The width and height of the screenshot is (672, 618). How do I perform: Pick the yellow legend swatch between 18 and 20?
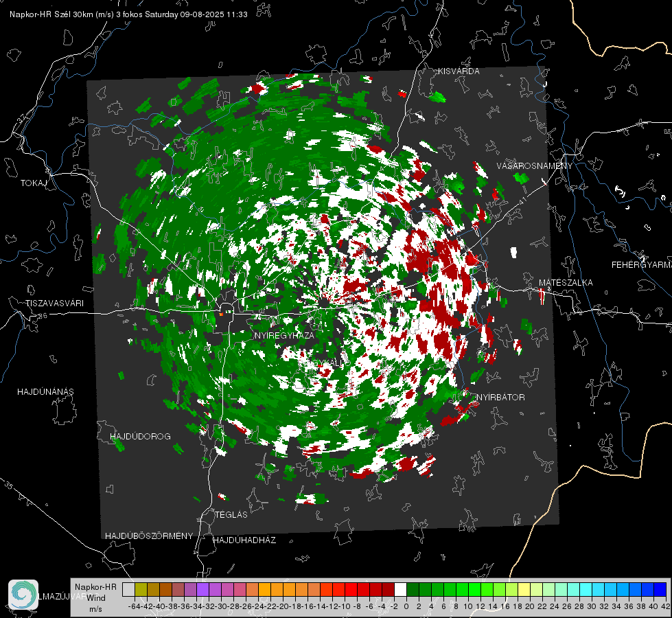point(524,589)
